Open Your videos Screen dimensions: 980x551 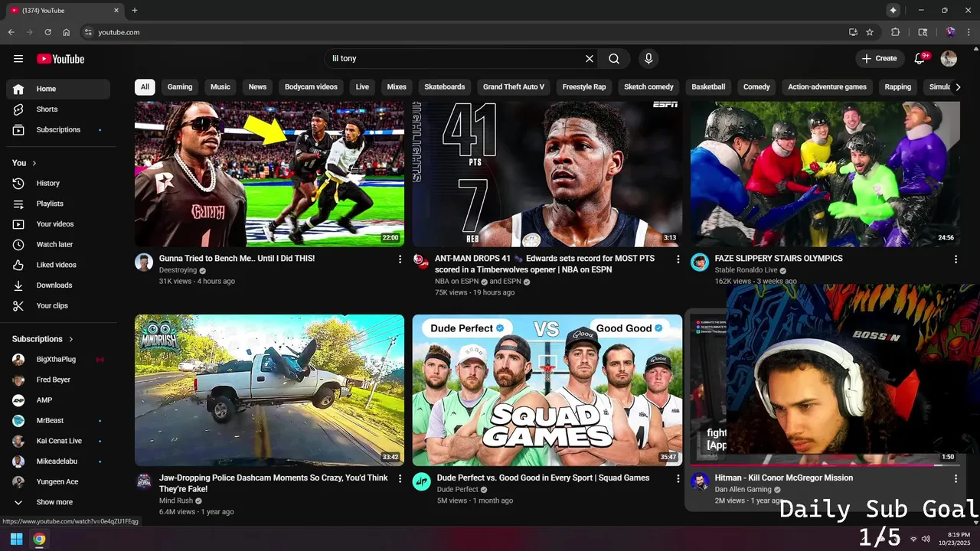tap(58, 224)
